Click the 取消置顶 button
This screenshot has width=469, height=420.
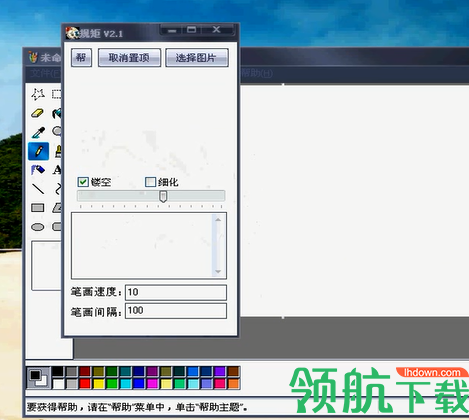point(129,58)
